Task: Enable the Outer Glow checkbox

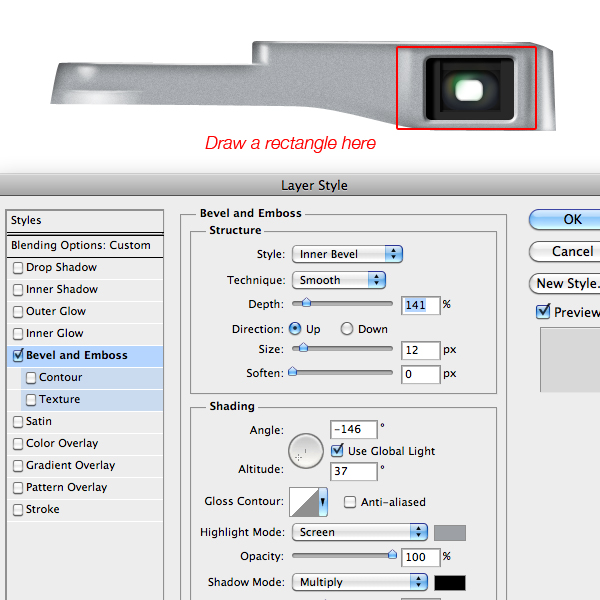Action: (18, 312)
